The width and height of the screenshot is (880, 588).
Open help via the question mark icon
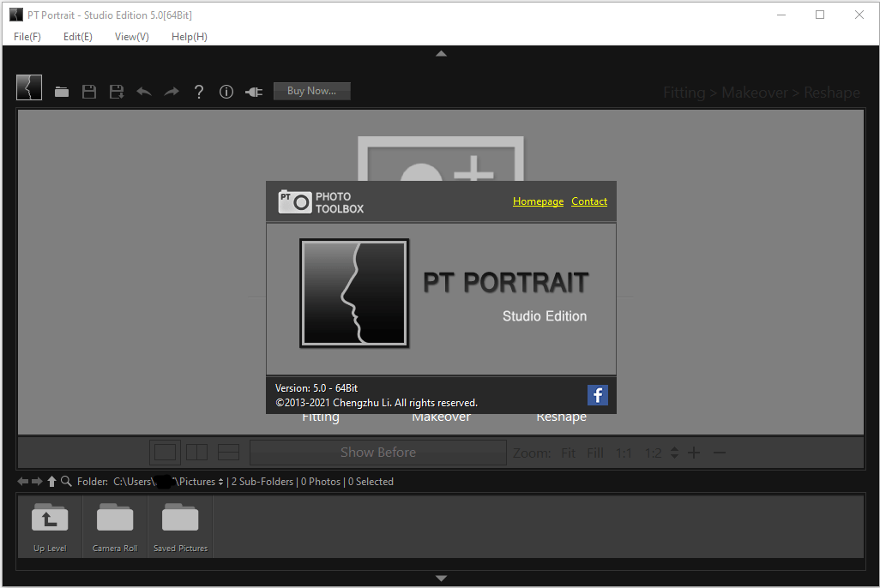[x=199, y=92]
